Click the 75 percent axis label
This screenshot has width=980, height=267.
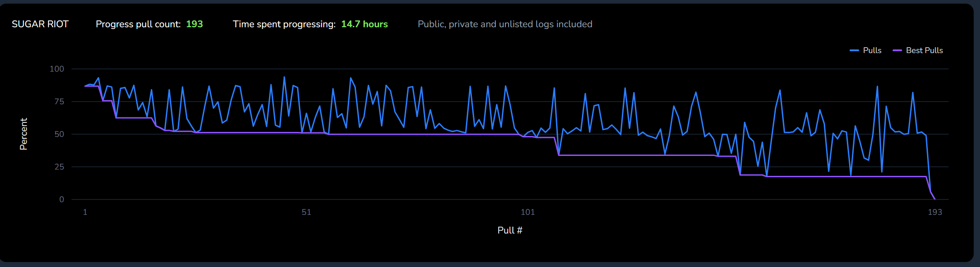click(59, 102)
